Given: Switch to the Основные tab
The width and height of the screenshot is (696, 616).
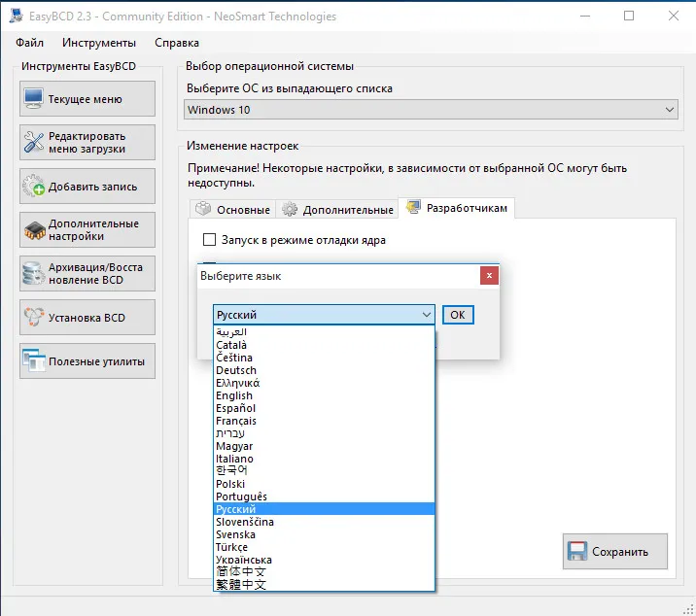Looking at the screenshot, I should click(232, 209).
